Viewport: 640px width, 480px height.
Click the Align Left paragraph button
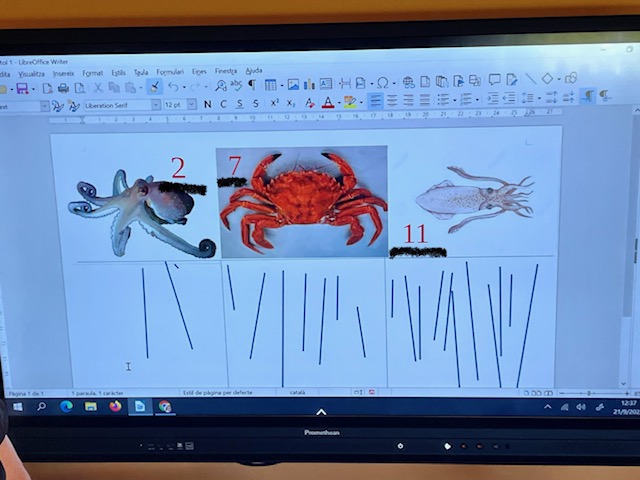tap(375, 101)
